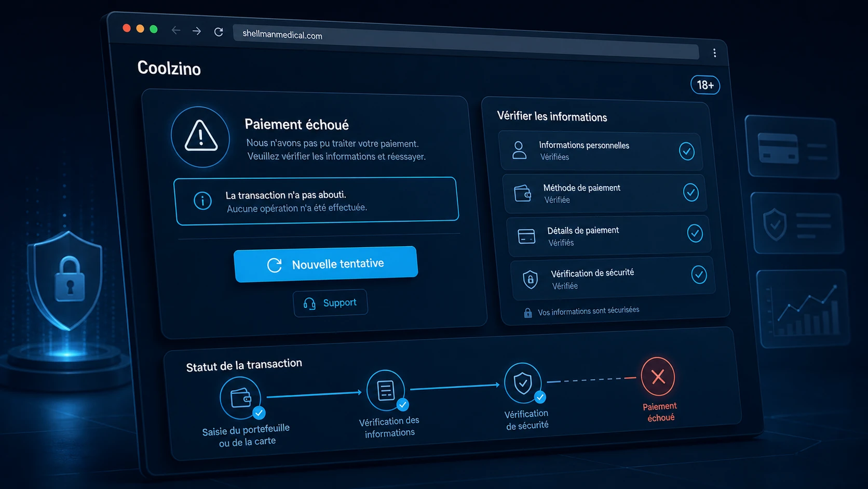Click the 18+ age badge
This screenshot has width=868, height=489.
[x=705, y=85]
